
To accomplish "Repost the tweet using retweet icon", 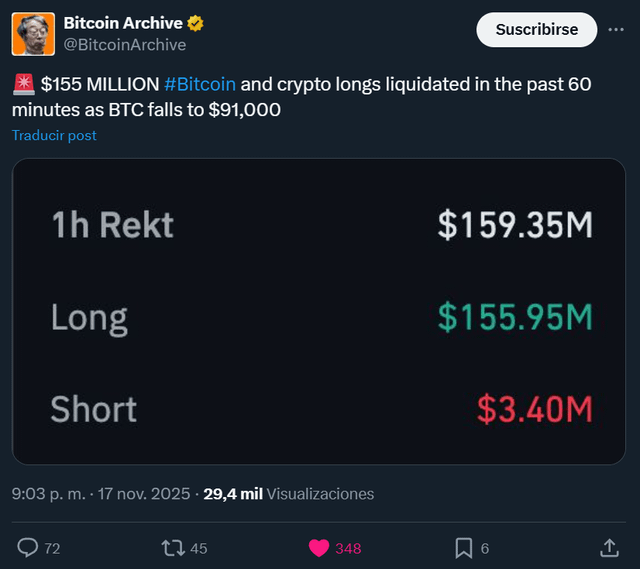I will 172,548.
